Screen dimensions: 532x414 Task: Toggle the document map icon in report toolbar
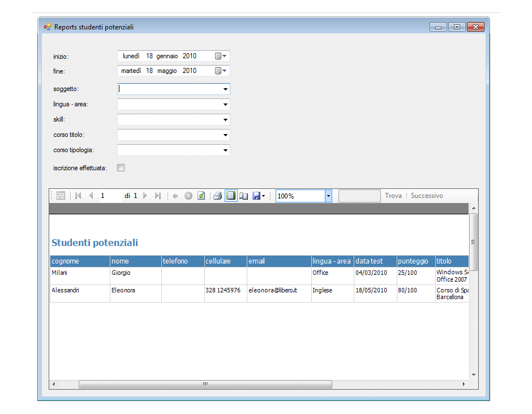click(x=61, y=196)
